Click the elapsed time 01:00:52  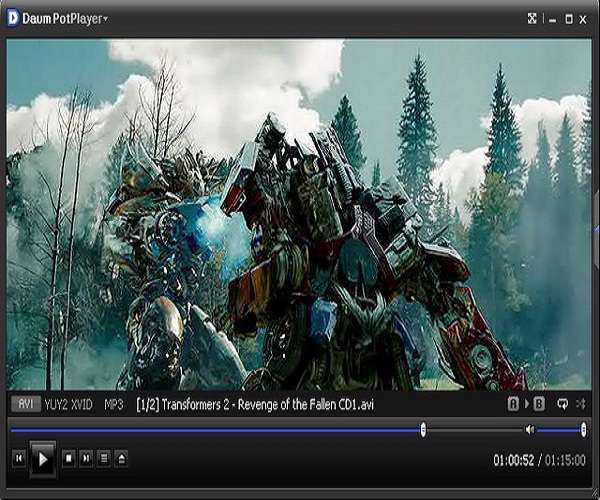point(514,460)
